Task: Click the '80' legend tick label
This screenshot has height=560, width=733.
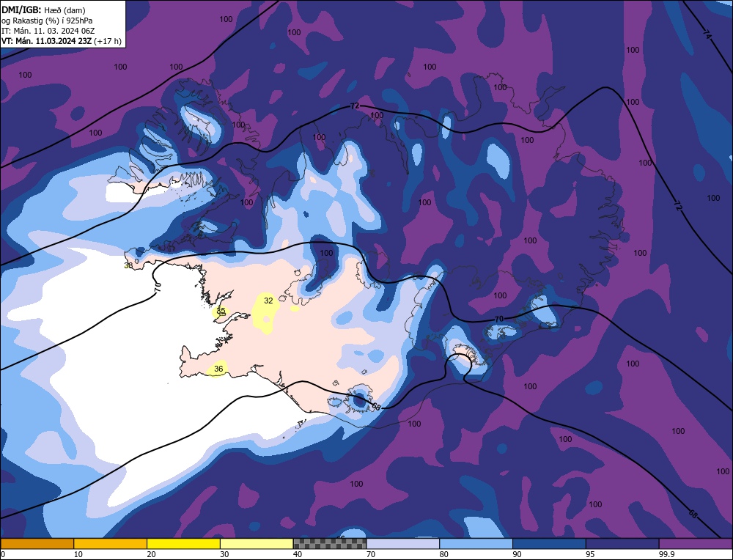Action: 444,554
